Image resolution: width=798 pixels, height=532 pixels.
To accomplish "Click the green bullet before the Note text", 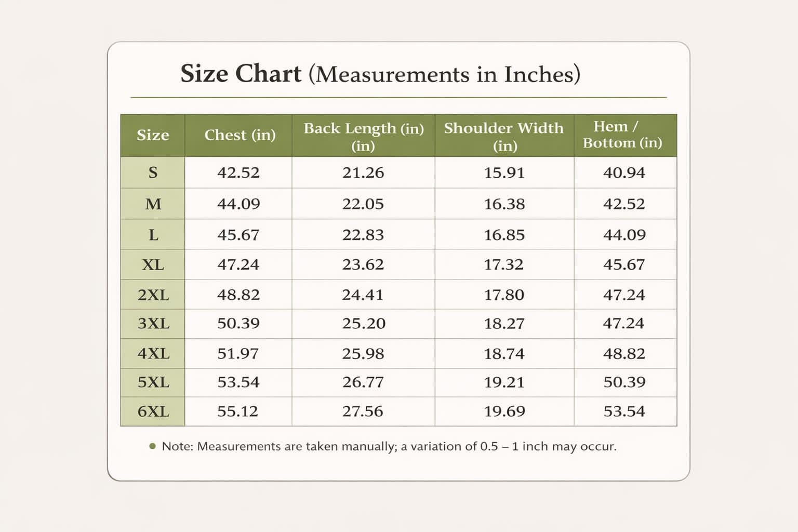I will tap(152, 446).
